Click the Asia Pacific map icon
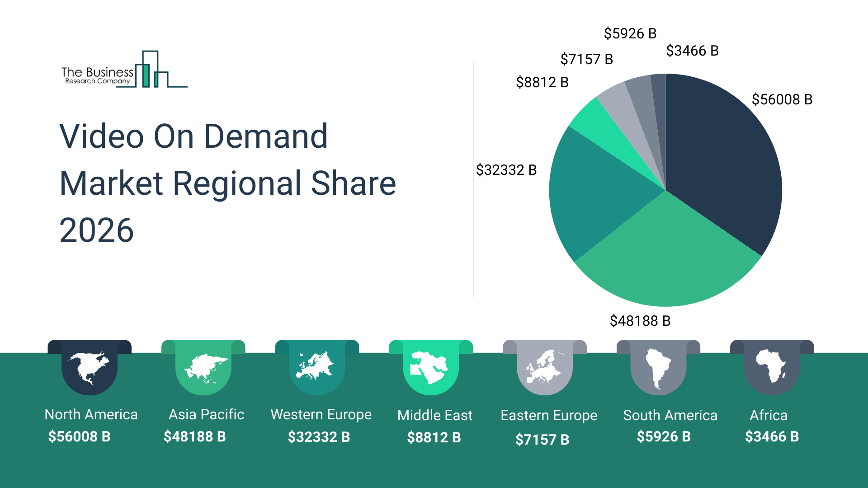 [x=203, y=368]
